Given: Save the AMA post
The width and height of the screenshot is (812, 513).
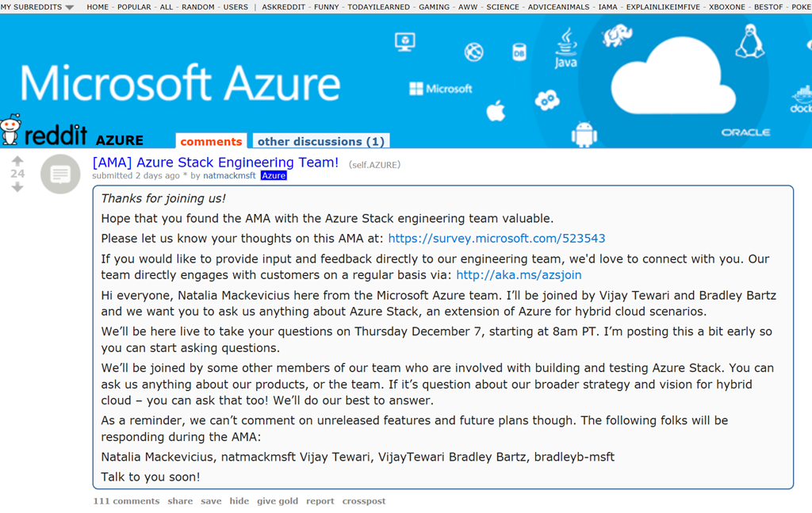Looking at the screenshot, I should tap(211, 501).
